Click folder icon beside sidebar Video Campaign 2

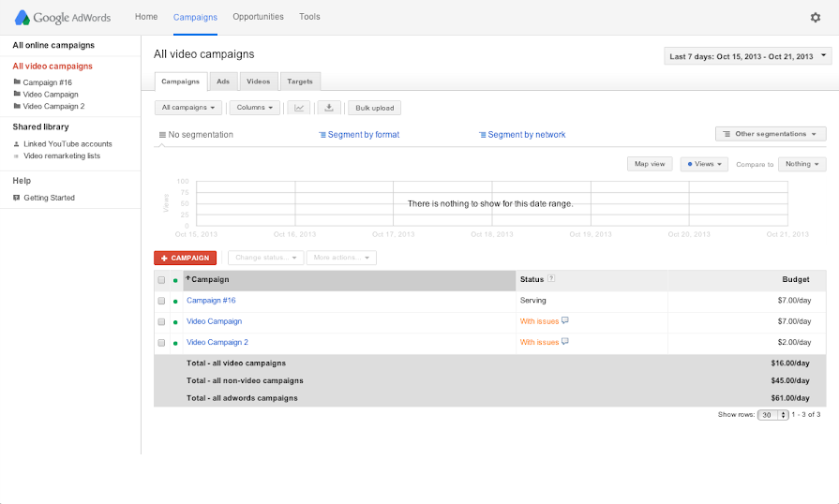coord(17,106)
